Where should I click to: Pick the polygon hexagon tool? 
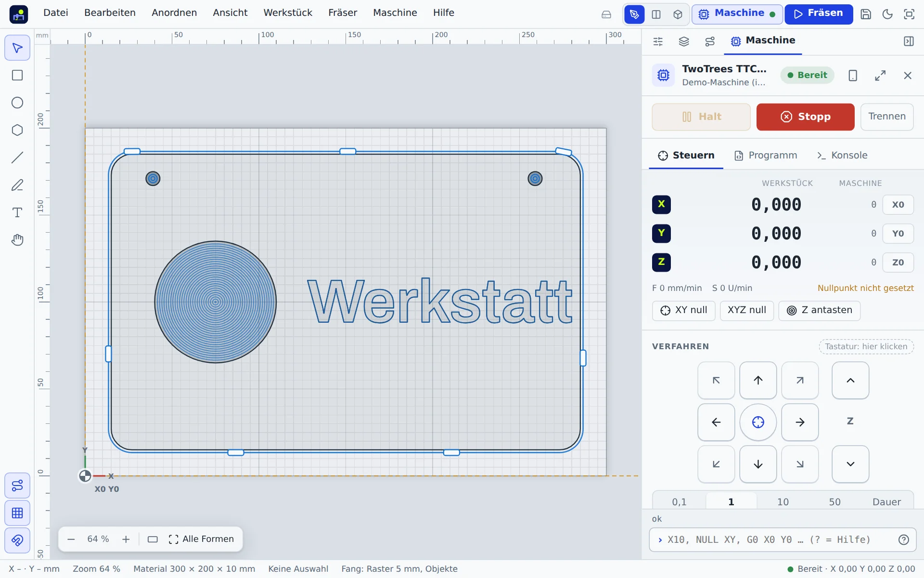pos(17,130)
